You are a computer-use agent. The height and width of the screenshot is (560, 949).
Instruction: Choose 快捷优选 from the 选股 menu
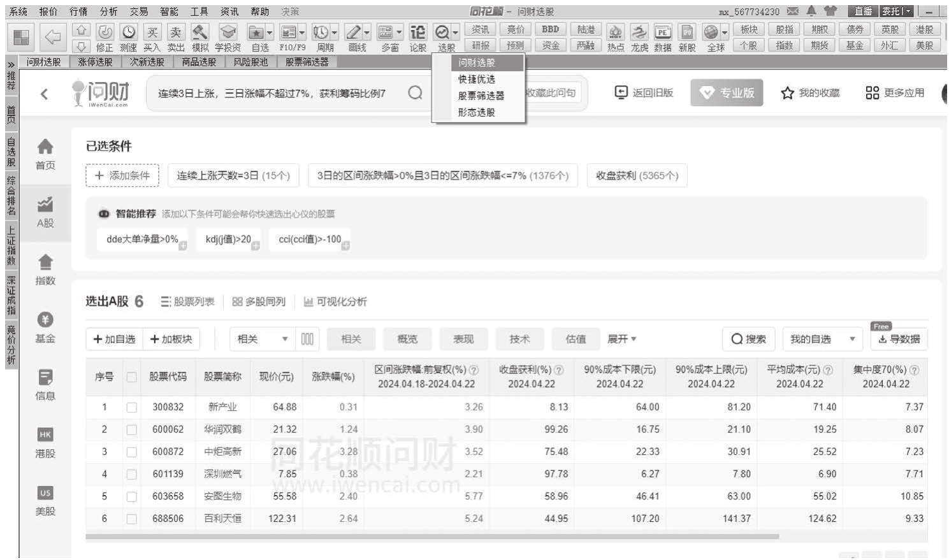coord(477,79)
